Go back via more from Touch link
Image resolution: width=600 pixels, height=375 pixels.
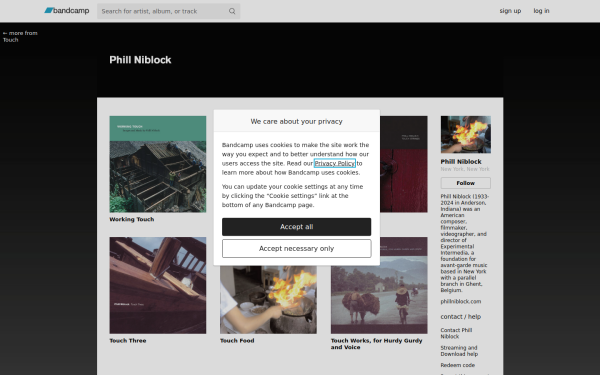click(20, 36)
